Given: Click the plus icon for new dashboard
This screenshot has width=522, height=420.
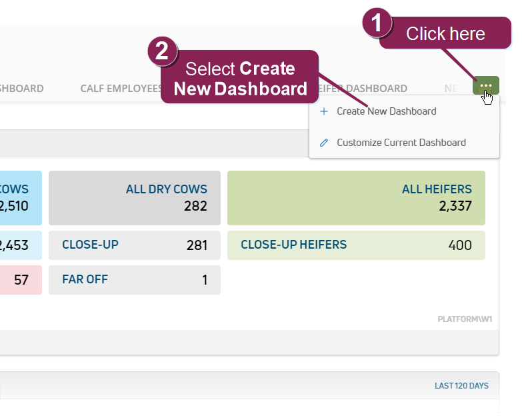Looking at the screenshot, I should click(x=324, y=111).
